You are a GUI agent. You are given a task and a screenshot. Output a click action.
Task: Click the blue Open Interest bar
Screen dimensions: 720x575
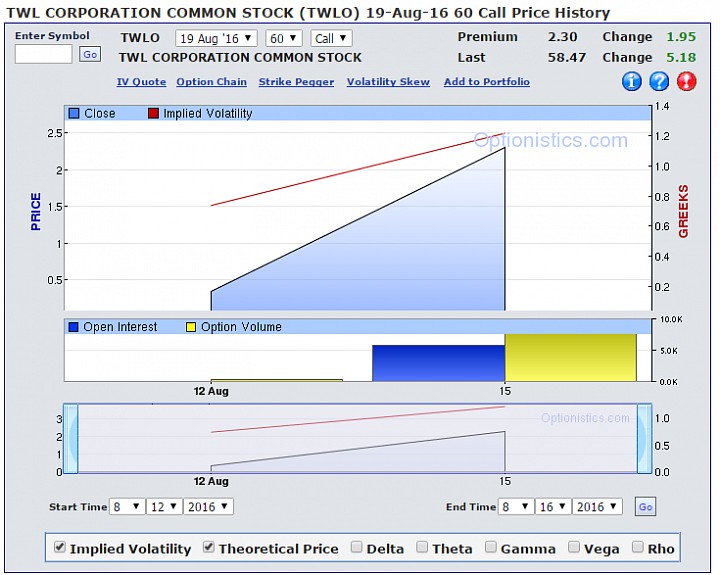439,363
